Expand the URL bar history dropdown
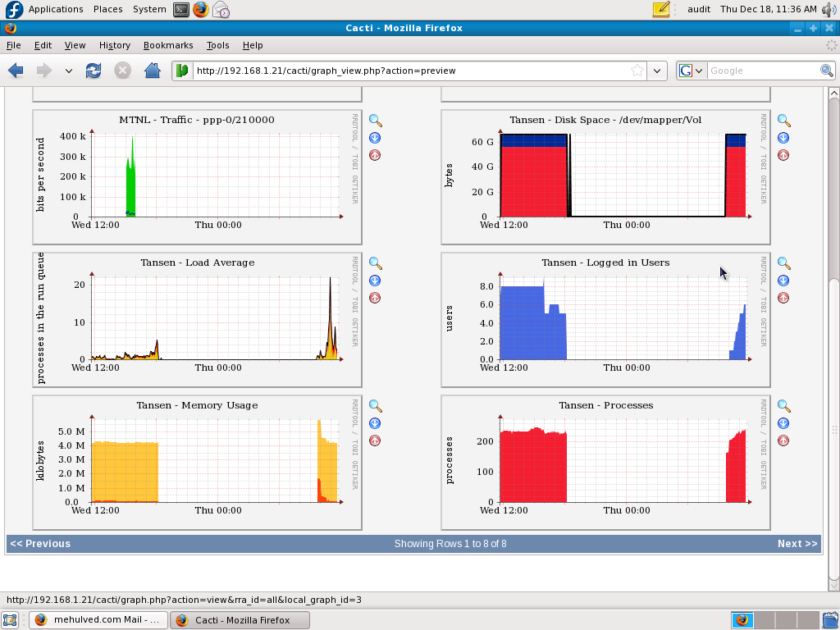Screen dimensions: 840x630 pyautogui.click(x=656, y=71)
